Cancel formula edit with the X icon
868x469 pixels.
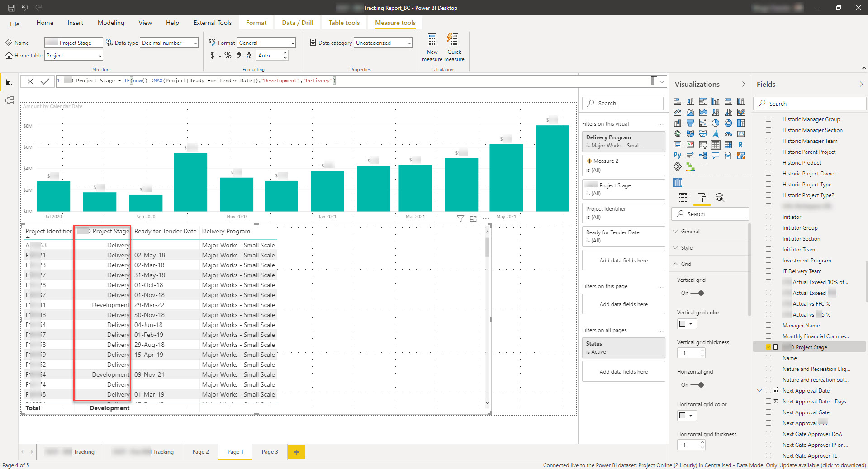click(x=30, y=81)
